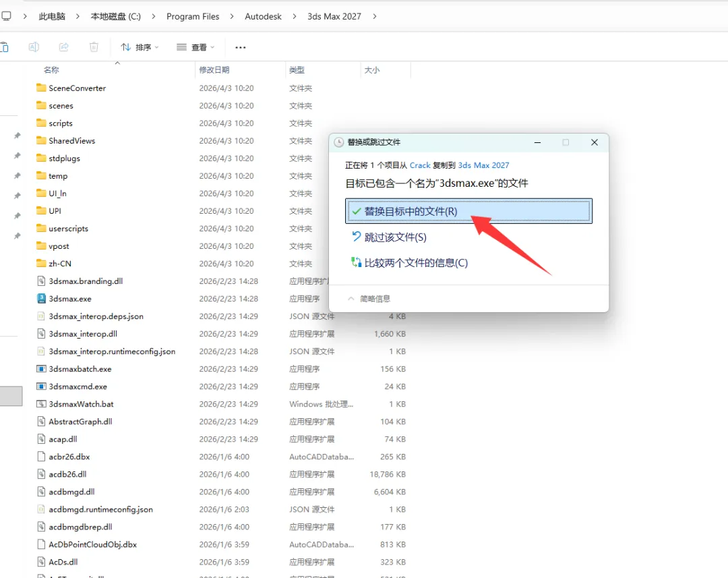Close the 替换或跳过文件 dialog
The width and height of the screenshot is (728, 578).
pyautogui.click(x=595, y=142)
